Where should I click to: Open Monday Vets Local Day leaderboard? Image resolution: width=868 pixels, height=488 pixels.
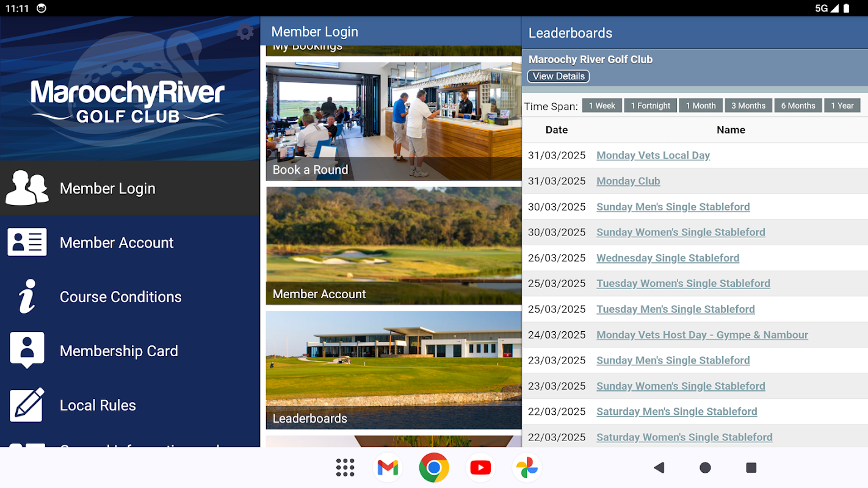(653, 155)
